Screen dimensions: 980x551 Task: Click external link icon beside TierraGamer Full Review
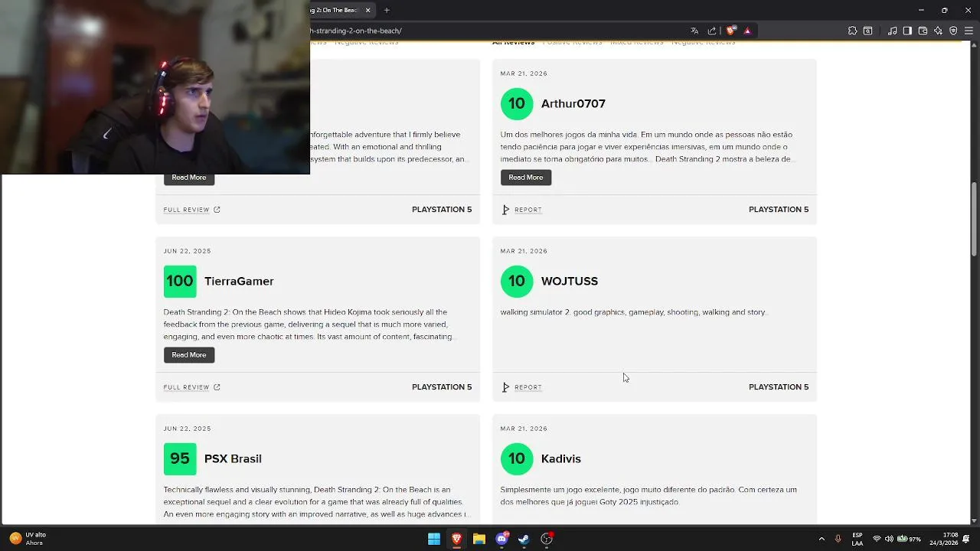tap(217, 387)
